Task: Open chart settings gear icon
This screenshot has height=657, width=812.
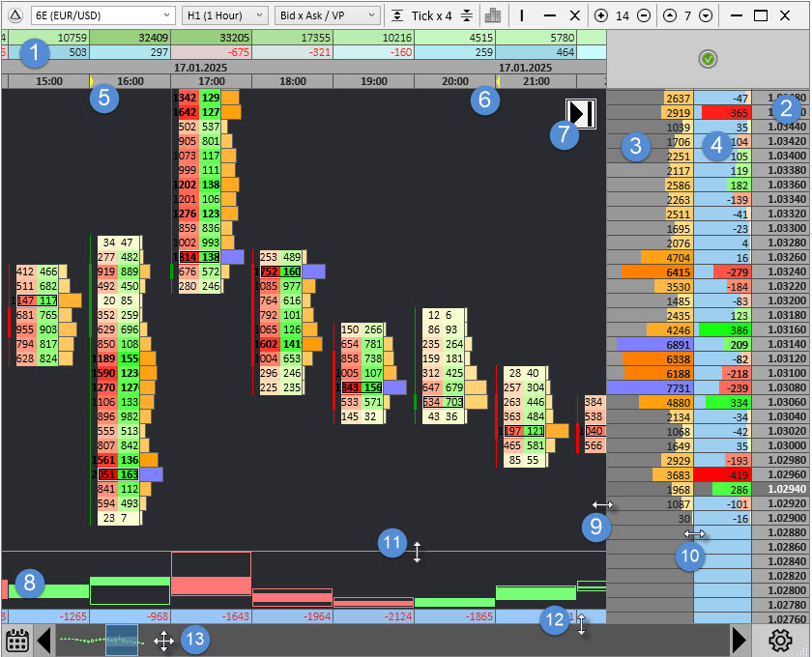Action: [x=780, y=640]
